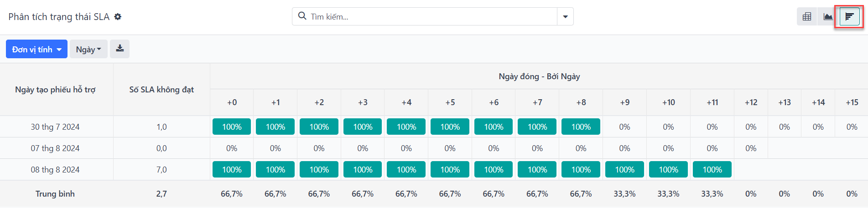
Task: Download the cohort data export
Action: point(120,49)
